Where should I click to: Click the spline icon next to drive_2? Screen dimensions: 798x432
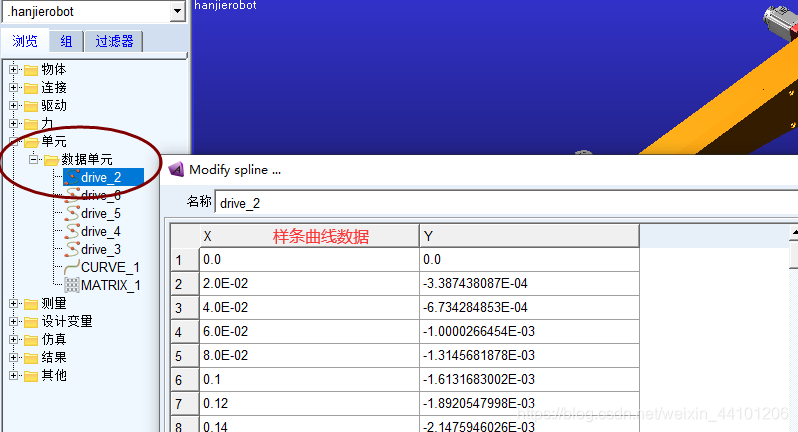[72, 177]
